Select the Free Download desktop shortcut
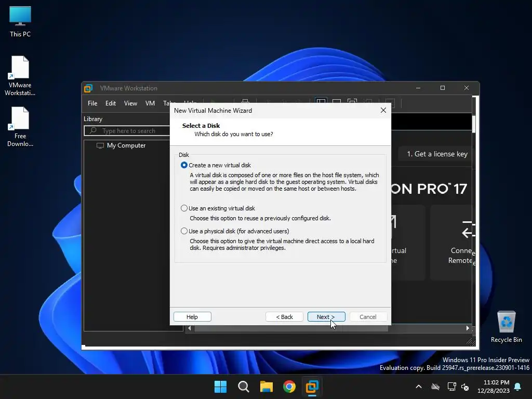 tap(20, 127)
